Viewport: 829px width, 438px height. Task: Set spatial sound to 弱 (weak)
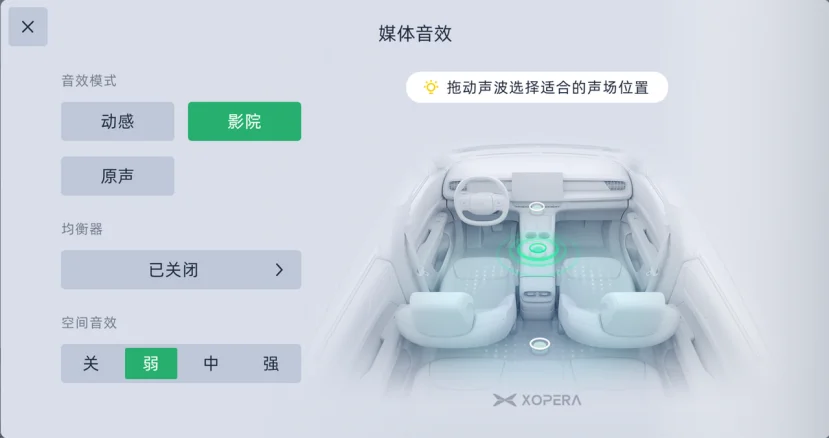(x=151, y=363)
